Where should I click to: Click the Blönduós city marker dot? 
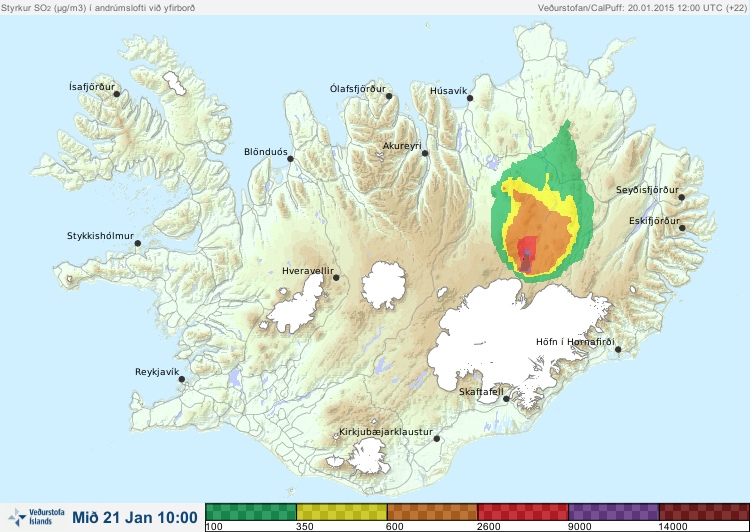coord(290,159)
